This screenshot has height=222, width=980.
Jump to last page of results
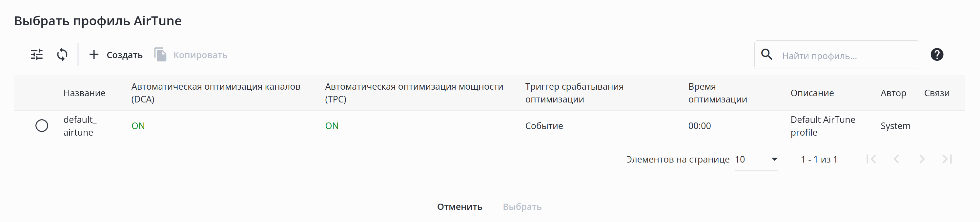tap(947, 159)
